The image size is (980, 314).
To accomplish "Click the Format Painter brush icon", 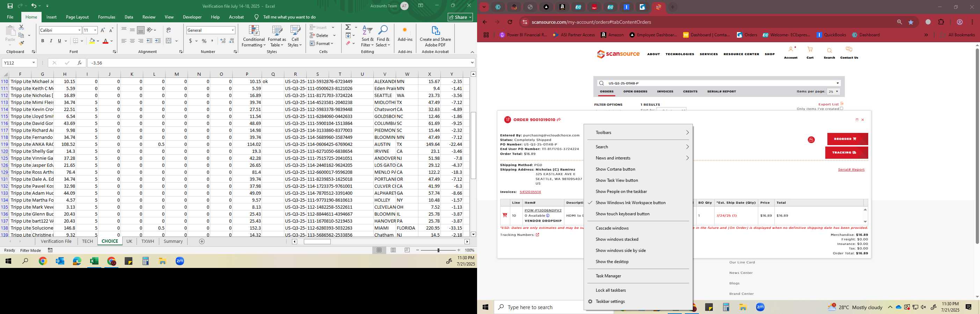I will click(x=21, y=43).
